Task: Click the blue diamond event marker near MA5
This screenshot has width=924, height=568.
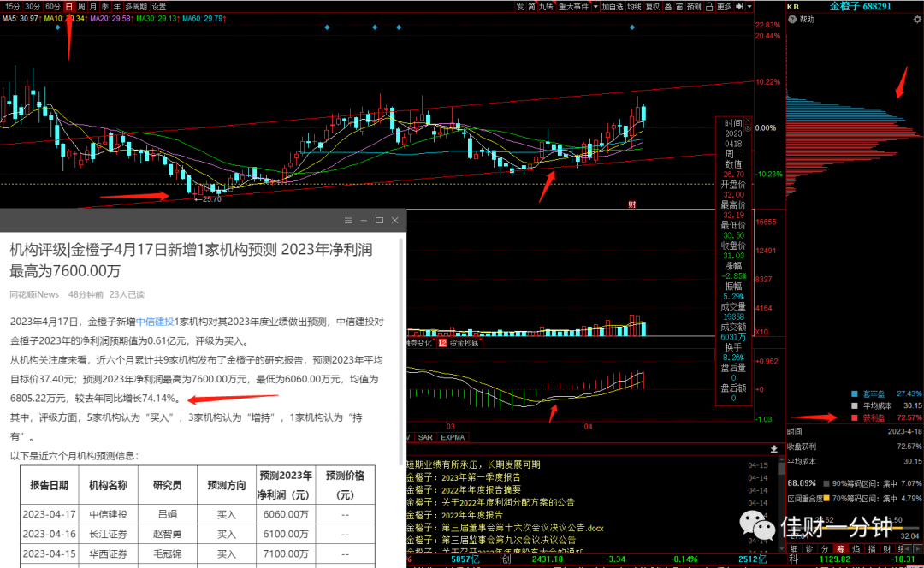Action: pos(58,27)
